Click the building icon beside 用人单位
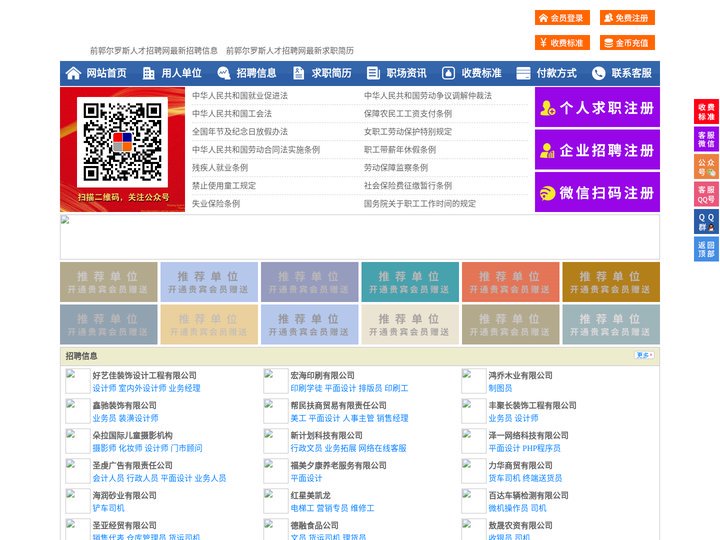The width and height of the screenshot is (720, 540). click(x=149, y=73)
